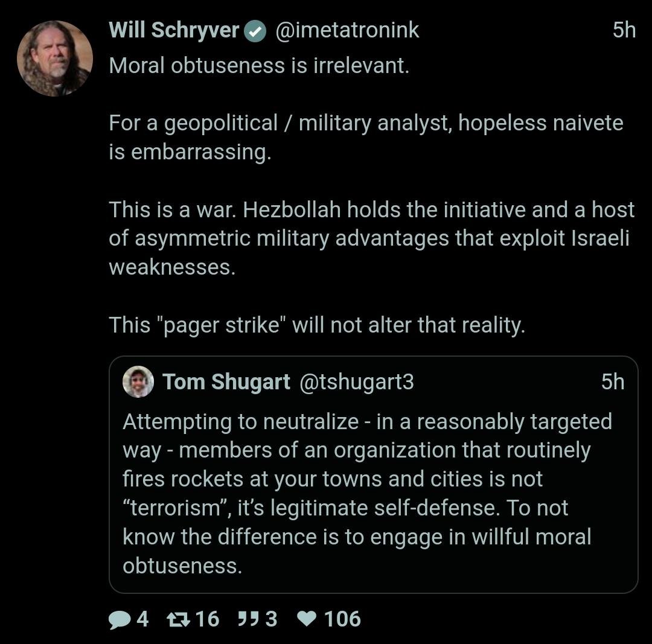652x644 pixels.
Task: Click the quote count of 3
Action: click(271, 619)
